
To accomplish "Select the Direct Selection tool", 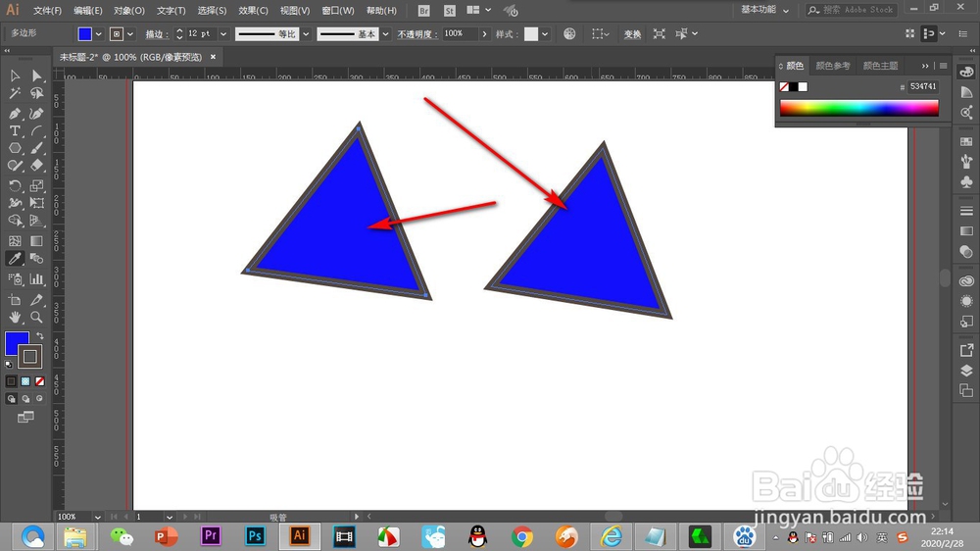I will tap(37, 75).
